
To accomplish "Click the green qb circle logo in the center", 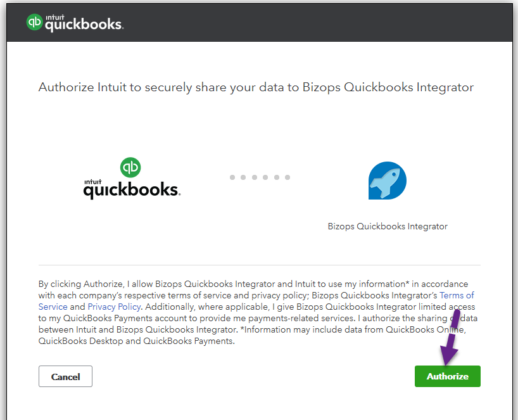I will click(x=130, y=167).
